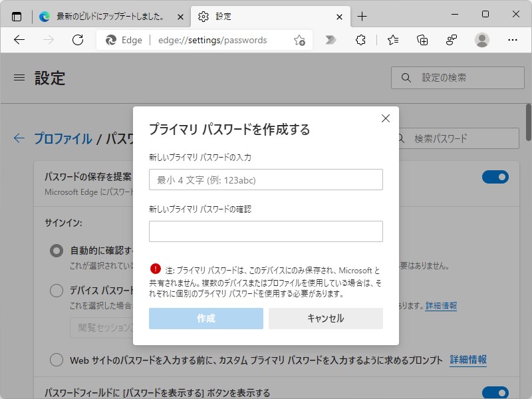Click the 新しいプライマリ パスワードの入力 field
The width and height of the screenshot is (532, 399).
pos(265,180)
